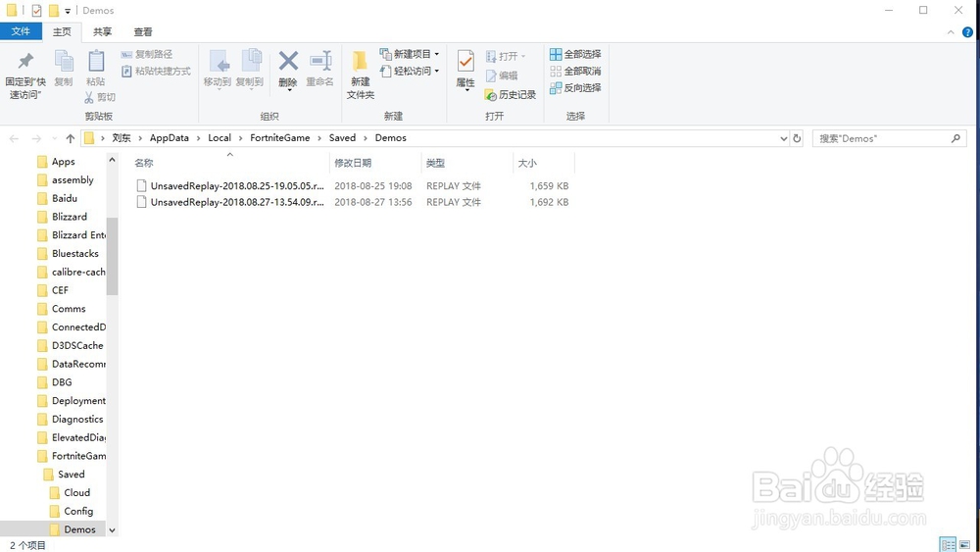Image resolution: width=980 pixels, height=552 pixels.
Task: Refresh the Demos folder
Action: coord(797,139)
